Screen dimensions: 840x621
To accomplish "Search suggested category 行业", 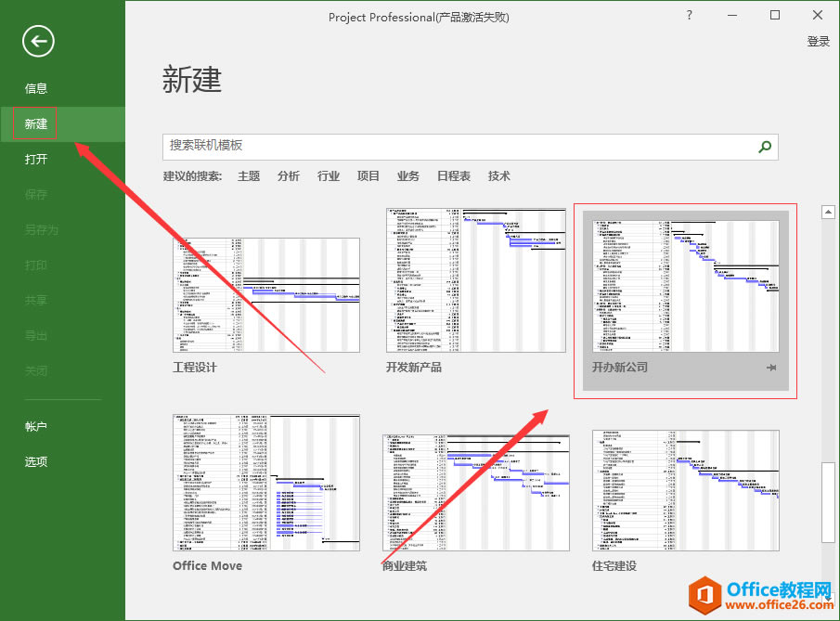I will (329, 175).
